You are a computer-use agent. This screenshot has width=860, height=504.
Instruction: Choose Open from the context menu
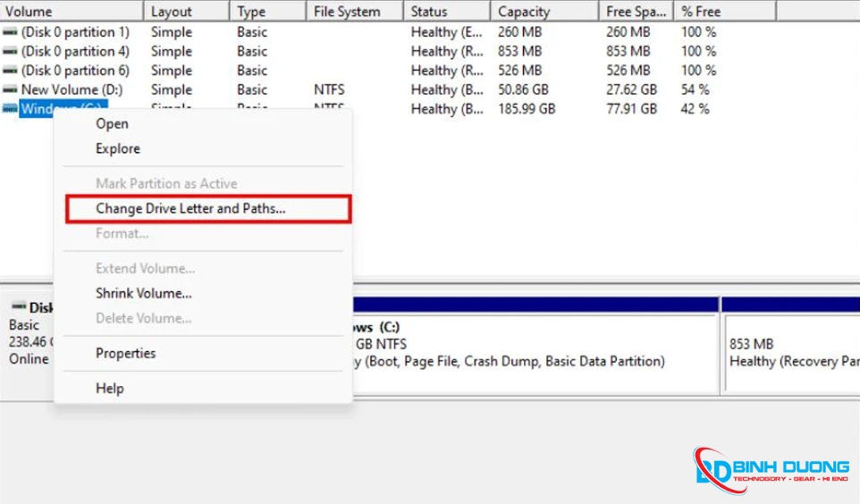tap(112, 124)
